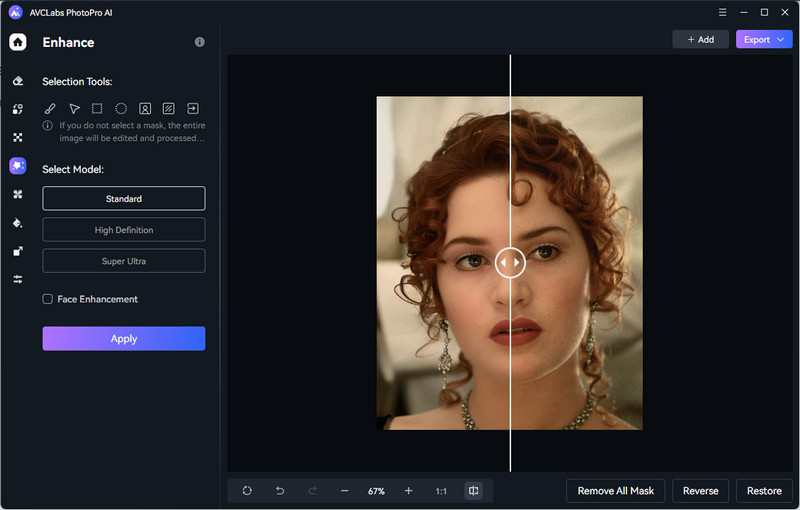Click the Enhance panel title
This screenshot has height=510, width=800.
pos(68,42)
